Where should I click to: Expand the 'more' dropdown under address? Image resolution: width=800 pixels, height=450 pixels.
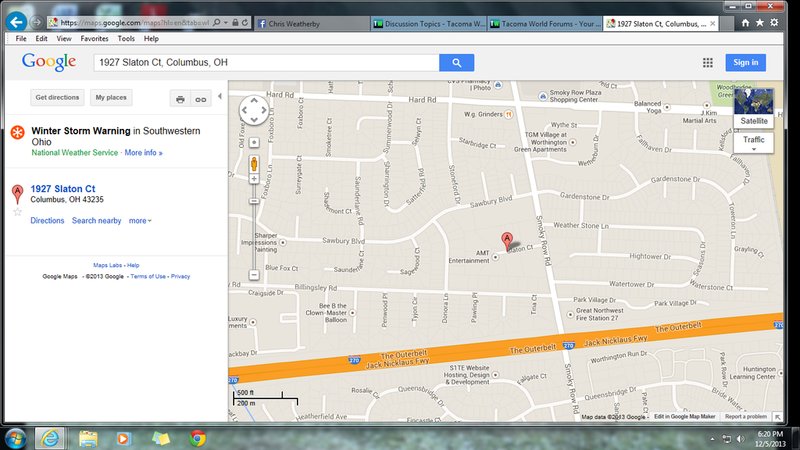140,221
